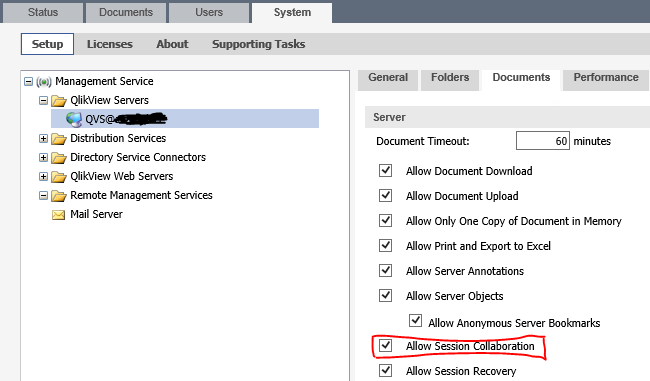650x381 pixels.
Task: Switch to the Users tab
Action: (209, 12)
